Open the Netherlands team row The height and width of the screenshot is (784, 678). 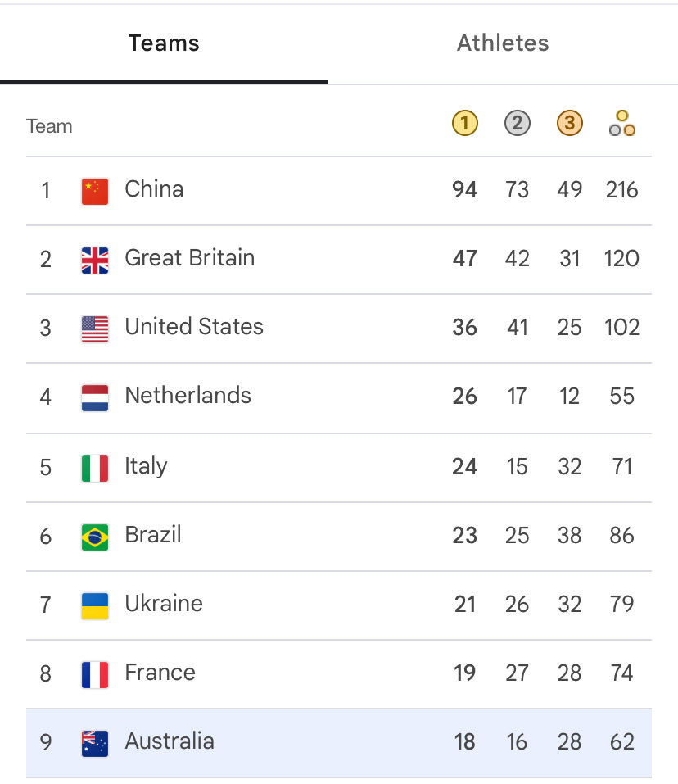tap(339, 398)
